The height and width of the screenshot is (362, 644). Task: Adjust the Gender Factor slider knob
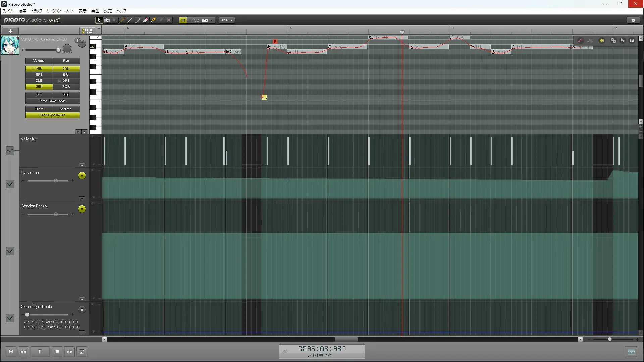point(56,214)
